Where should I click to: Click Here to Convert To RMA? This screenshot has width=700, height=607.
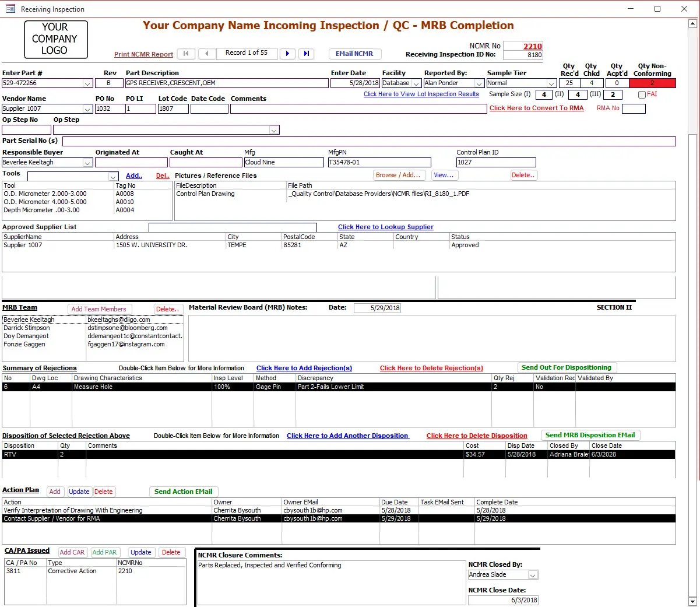[536, 108]
